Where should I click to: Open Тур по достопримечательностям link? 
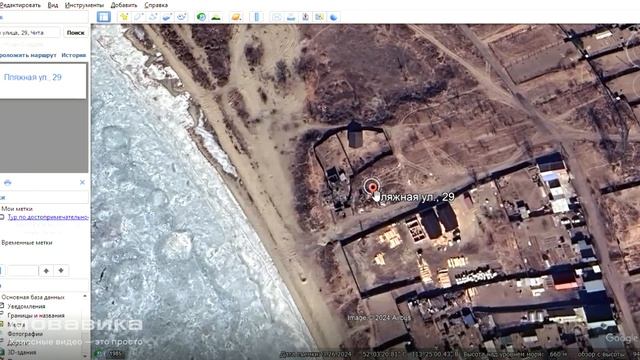click(x=48, y=217)
